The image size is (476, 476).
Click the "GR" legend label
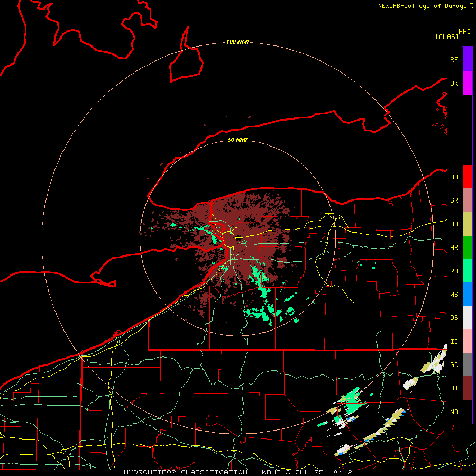pyautogui.click(x=454, y=200)
